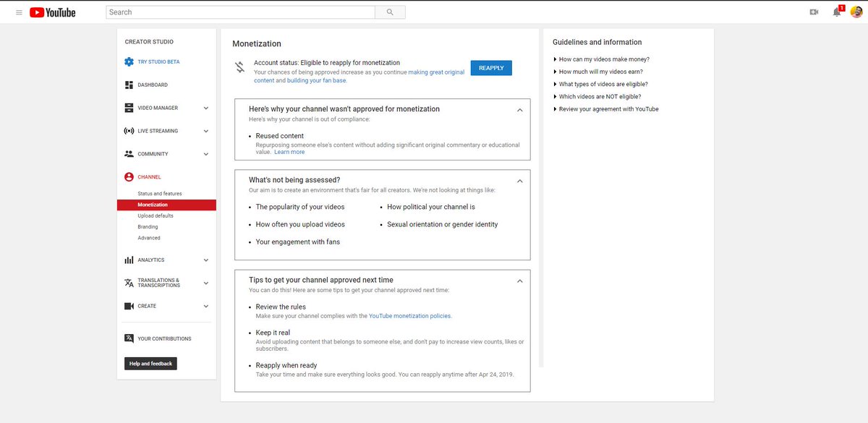Image resolution: width=868 pixels, height=423 pixels.
Task: Click the Dashboard icon
Action: (x=129, y=85)
